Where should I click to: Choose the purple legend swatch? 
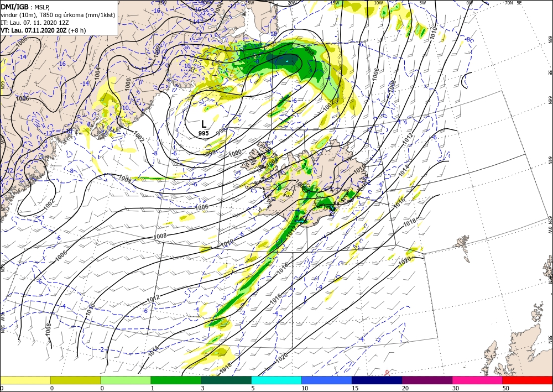(427, 380)
